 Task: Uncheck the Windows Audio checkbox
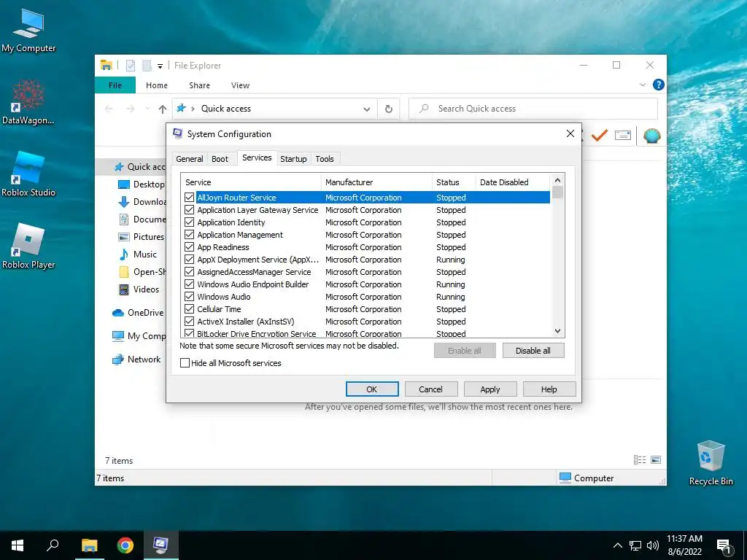(189, 296)
